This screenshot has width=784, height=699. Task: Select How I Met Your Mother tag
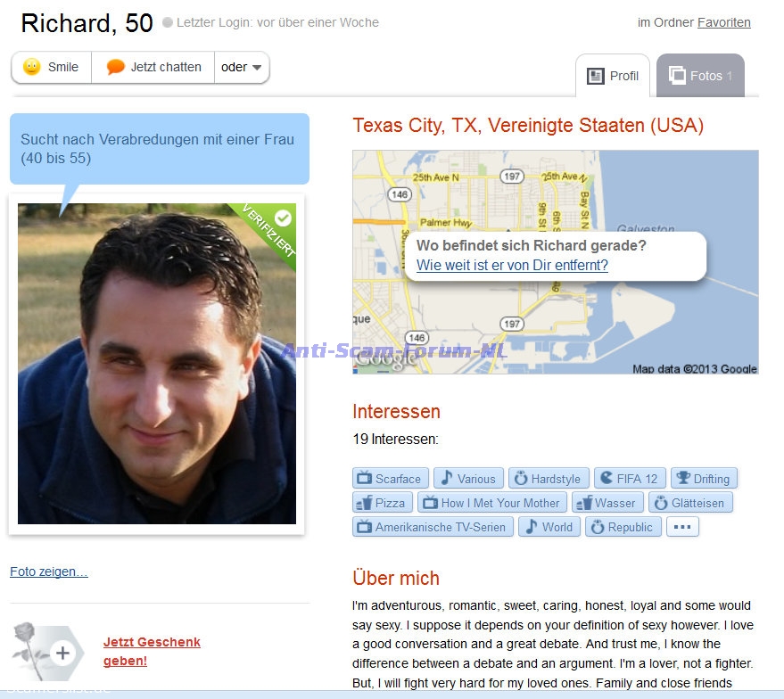(492, 502)
